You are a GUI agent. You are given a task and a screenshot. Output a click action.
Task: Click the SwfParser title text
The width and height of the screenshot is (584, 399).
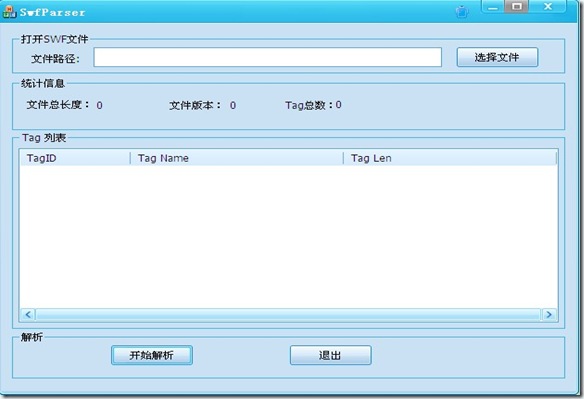click(x=53, y=12)
